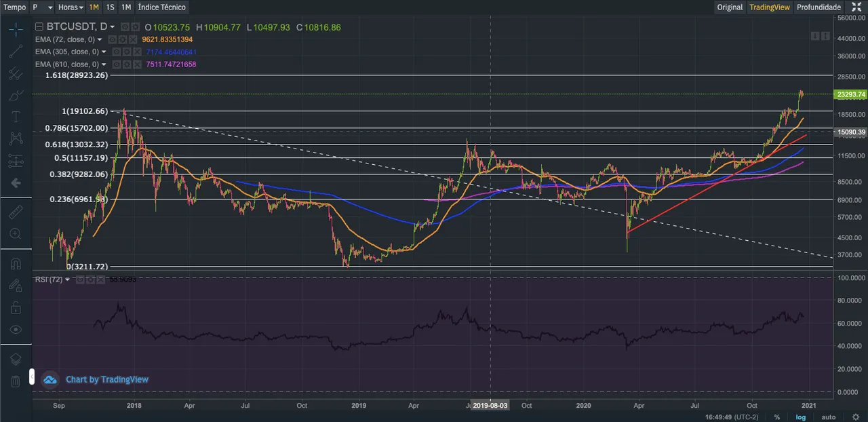Toggle RSI indicator visibility eye
Screen dimensions: 868x422
[80, 280]
